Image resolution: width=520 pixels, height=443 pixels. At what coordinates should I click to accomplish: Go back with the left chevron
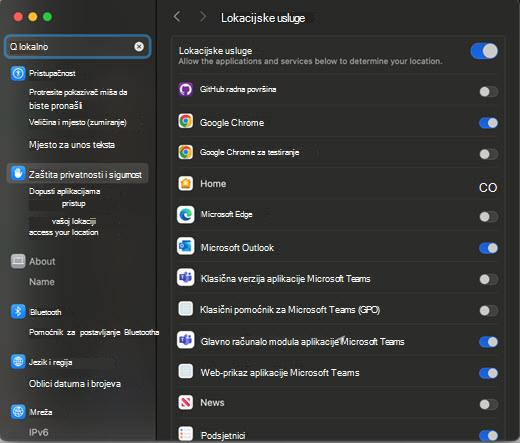coord(177,16)
